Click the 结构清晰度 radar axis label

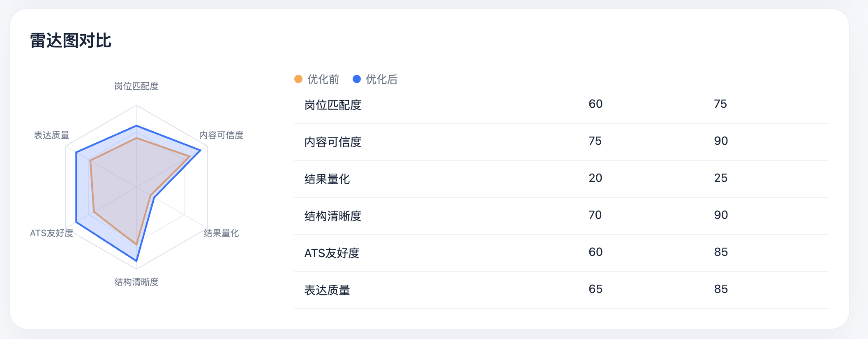pos(136,282)
